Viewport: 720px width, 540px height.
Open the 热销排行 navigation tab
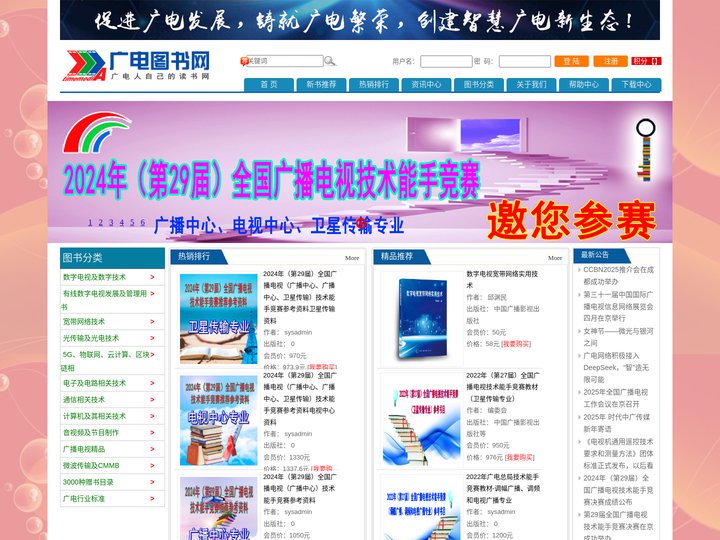pos(374,84)
